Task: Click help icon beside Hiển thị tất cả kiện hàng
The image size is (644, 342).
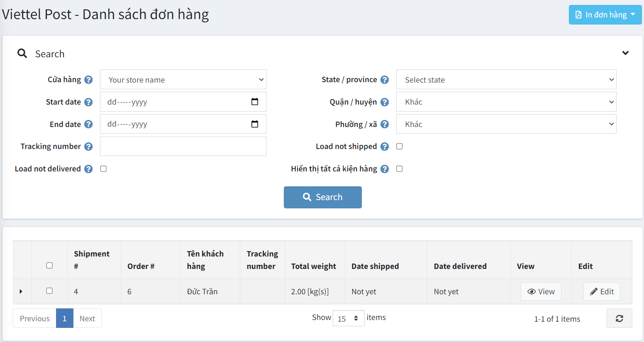Action: pyautogui.click(x=385, y=169)
